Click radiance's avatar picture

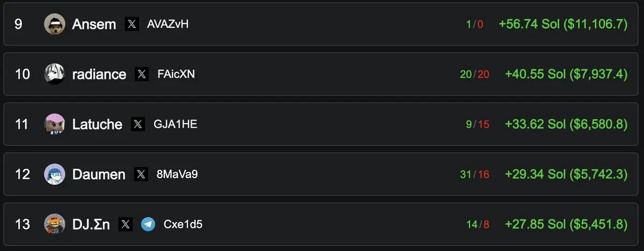(x=55, y=74)
